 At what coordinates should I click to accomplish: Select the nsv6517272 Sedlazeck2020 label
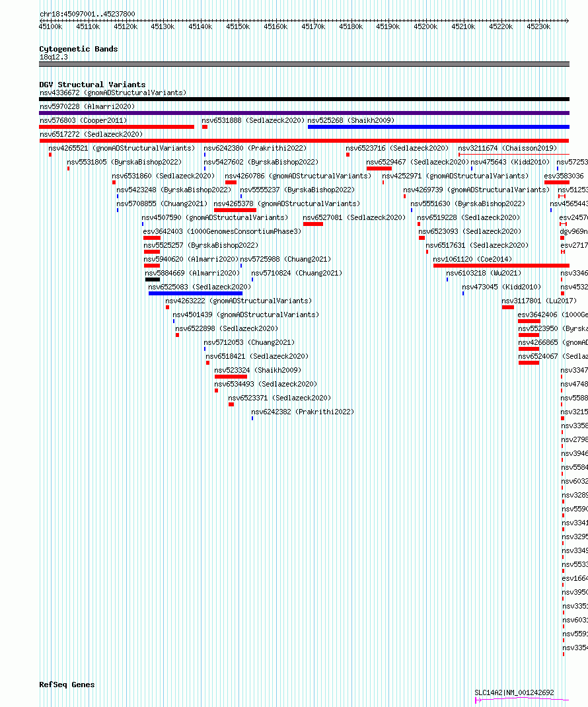(91, 134)
